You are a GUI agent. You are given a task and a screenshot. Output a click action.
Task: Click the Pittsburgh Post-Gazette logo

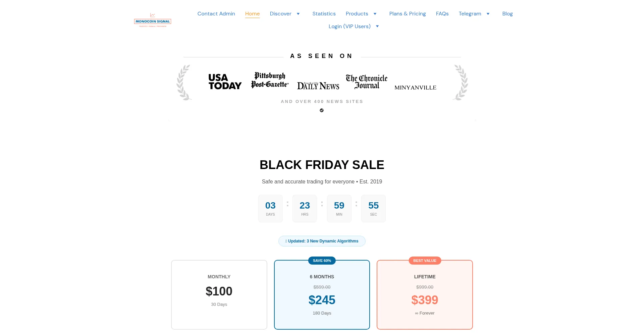point(270,80)
